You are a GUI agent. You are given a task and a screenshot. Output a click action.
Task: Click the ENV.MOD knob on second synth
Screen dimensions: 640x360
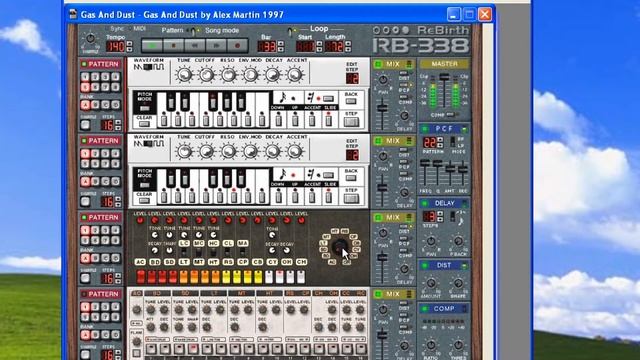click(250, 151)
